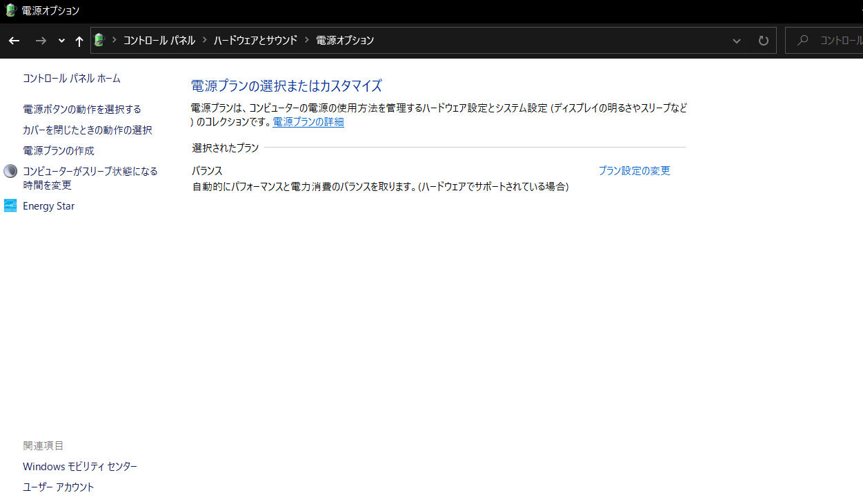863x504 pixels.
Task: Focus the Control Panel search box
Action: click(824, 40)
